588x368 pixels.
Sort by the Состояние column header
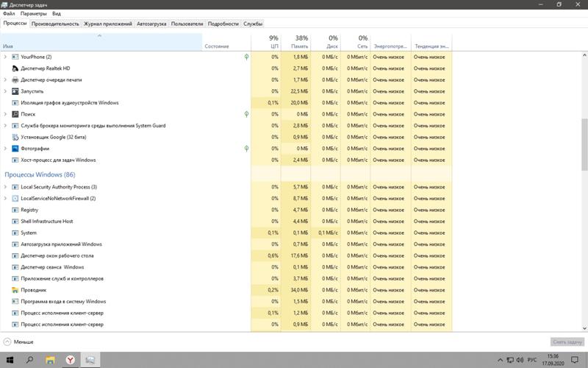pyautogui.click(x=226, y=42)
